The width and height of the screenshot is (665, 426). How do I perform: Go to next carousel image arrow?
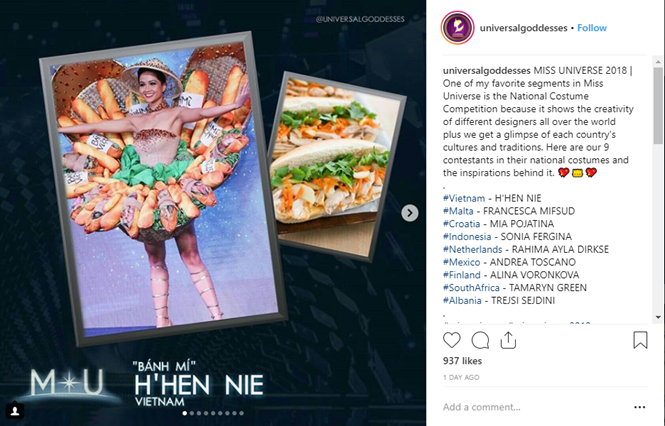[410, 213]
